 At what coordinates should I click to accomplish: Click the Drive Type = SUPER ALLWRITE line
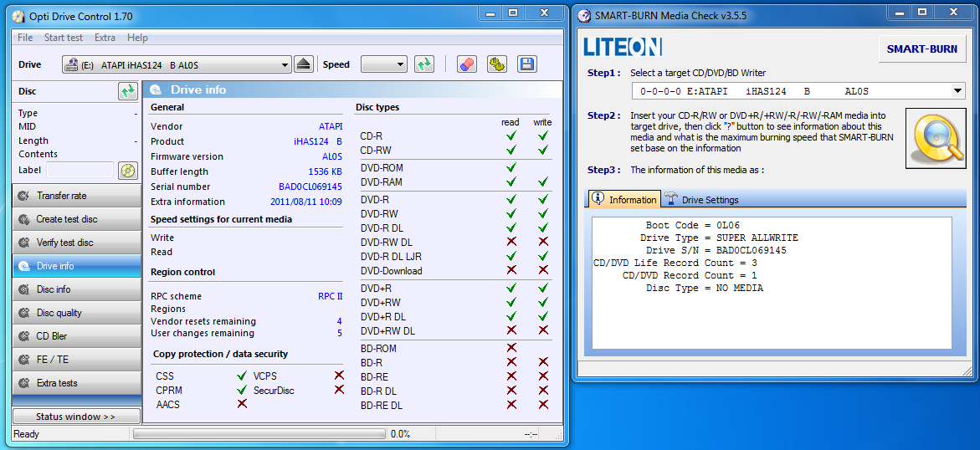coord(719,238)
